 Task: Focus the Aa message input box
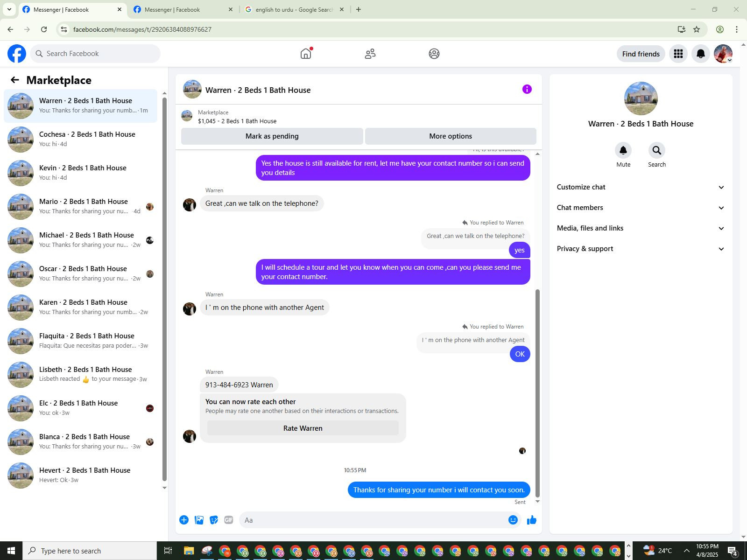tap(373, 520)
